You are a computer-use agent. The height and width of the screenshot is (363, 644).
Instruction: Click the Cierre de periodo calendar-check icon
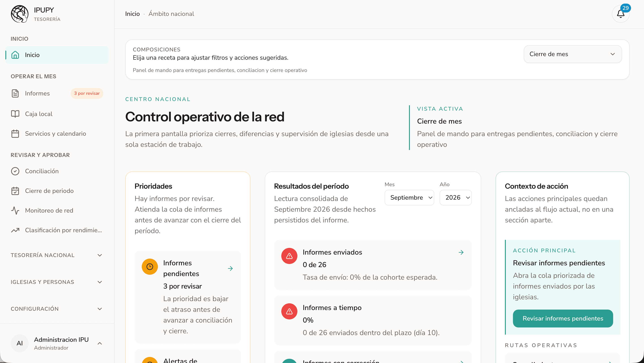[x=15, y=191]
